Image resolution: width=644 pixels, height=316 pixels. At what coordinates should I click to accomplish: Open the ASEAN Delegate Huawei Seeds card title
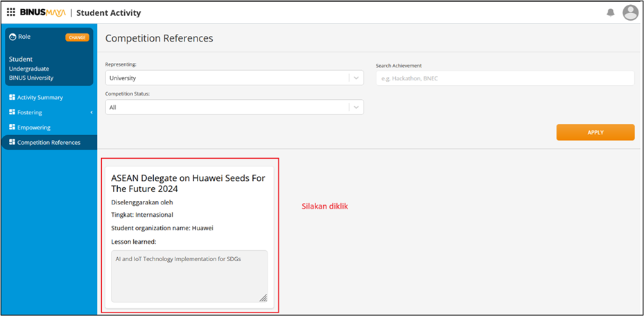click(x=188, y=184)
